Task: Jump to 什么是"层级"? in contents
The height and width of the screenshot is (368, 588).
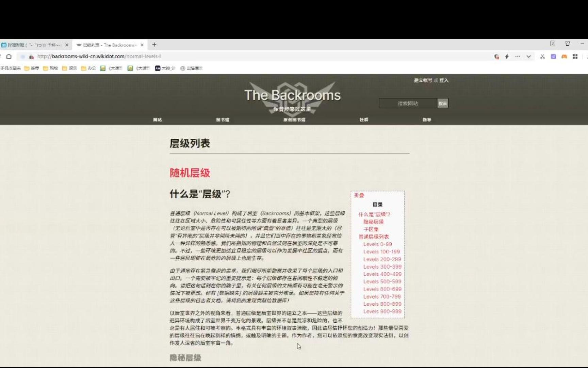Action: 374,214
